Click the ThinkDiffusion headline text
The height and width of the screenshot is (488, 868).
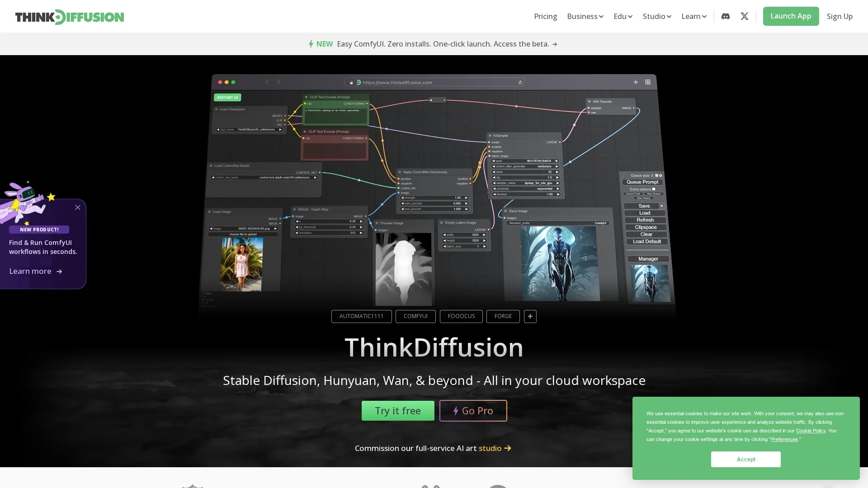click(x=434, y=347)
